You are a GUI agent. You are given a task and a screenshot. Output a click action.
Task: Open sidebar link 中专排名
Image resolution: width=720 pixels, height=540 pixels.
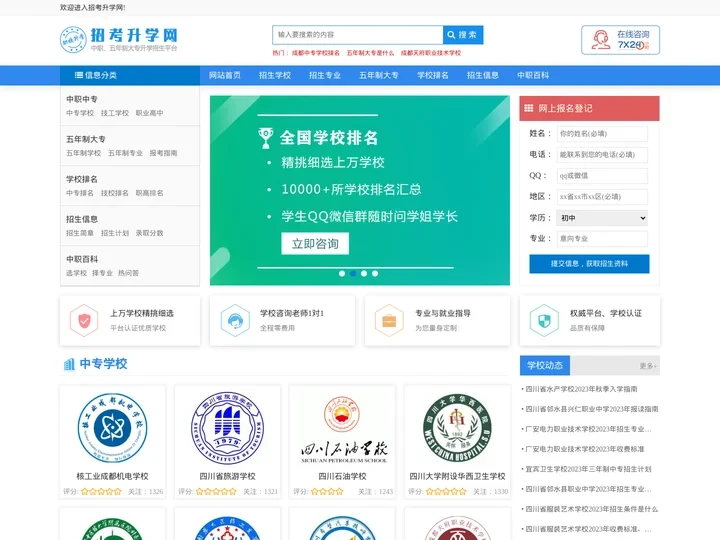pyautogui.click(x=79, y=193)
